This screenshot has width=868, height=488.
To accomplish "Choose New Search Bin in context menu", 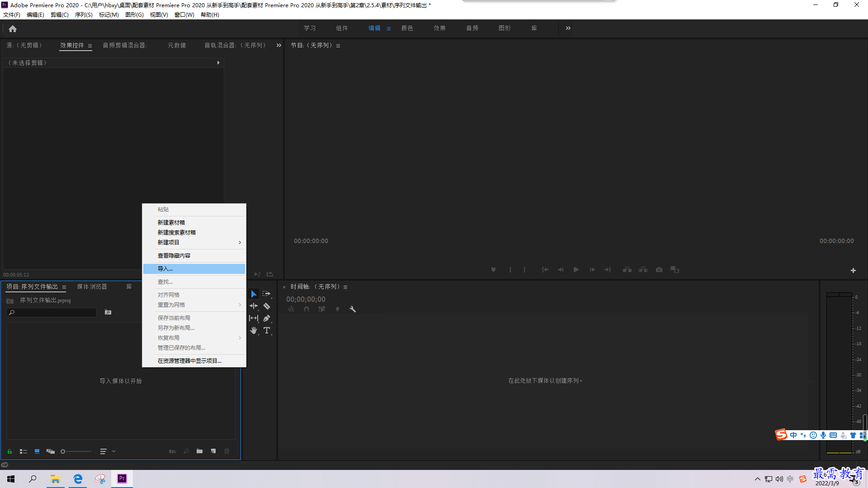I will [x=194, y=233].
